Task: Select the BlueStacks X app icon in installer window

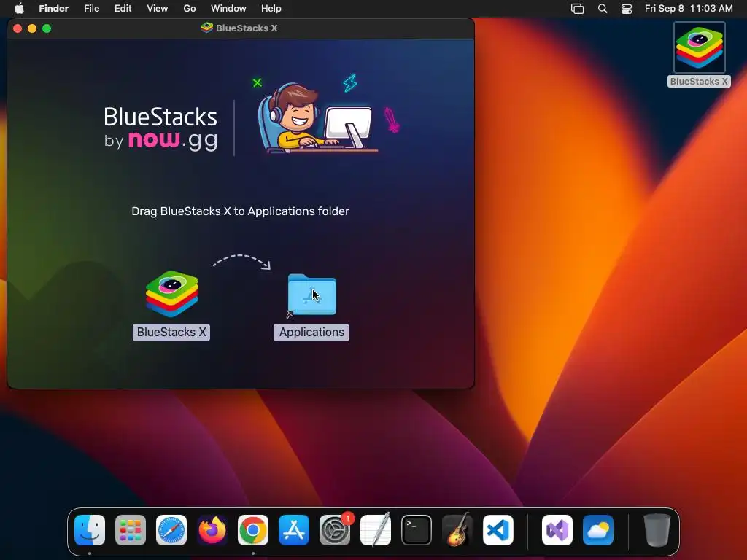Action: click(171, 293)
